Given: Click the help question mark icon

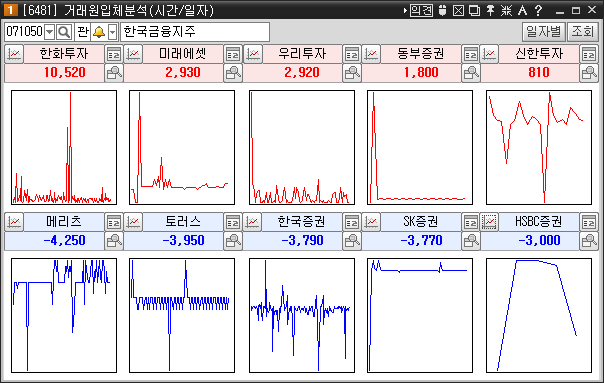Looking at the screenshot, I should pyautogui.click(x=539, y=10).
